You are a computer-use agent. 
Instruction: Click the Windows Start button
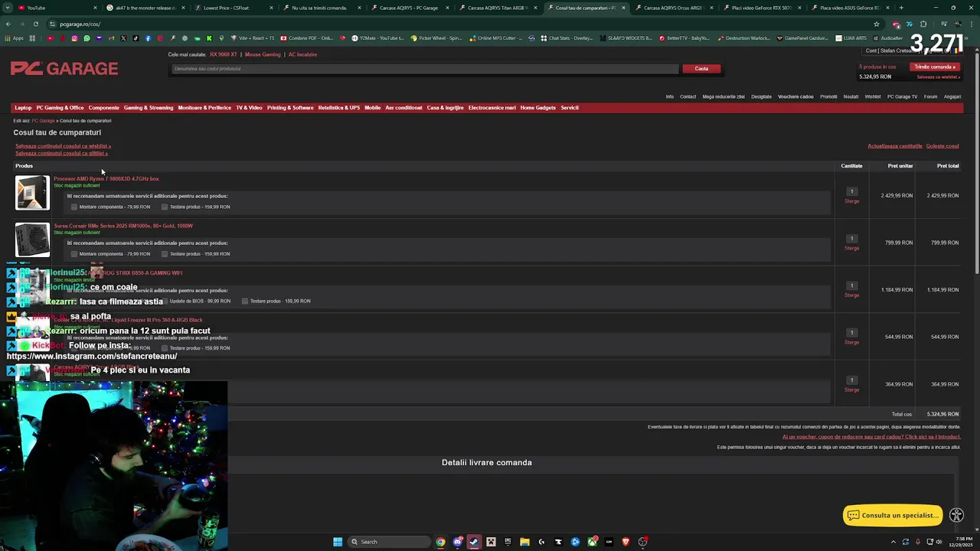pos(338,542)
